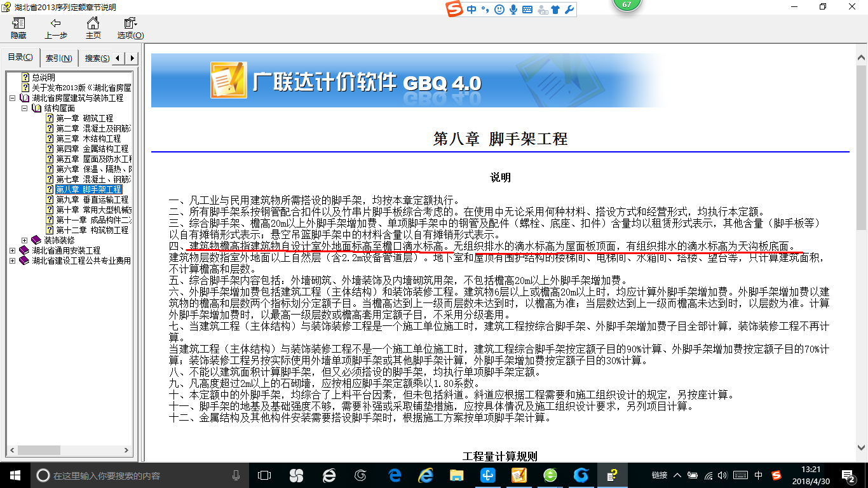868x488 pixels.
Task: Click the Sogou microphone voice-input icon
Action: [x=513, y=10]
